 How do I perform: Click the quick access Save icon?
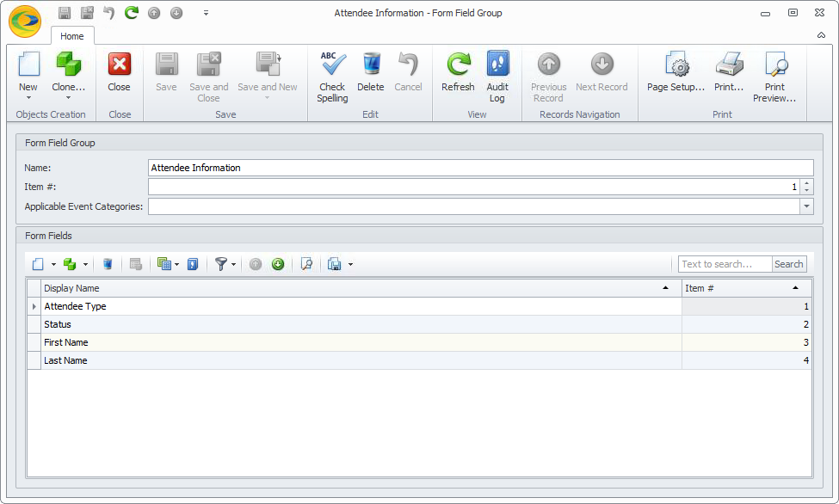point(65,13)
